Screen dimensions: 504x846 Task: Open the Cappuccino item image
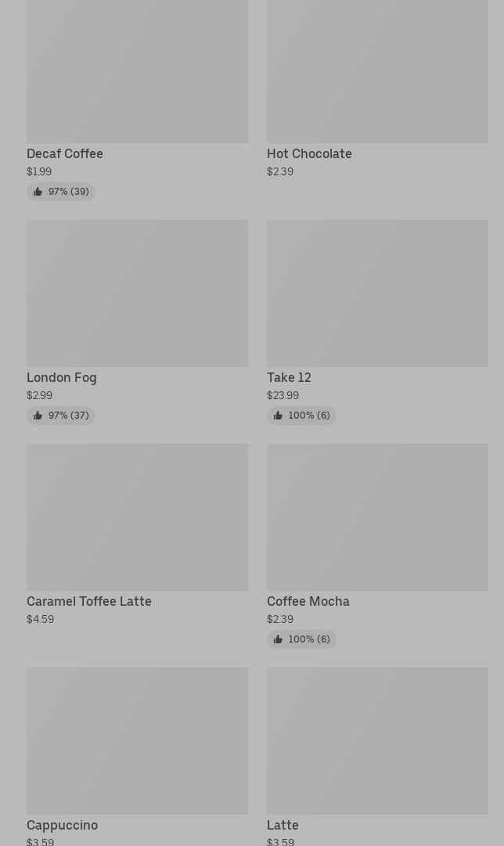[137, 740]
